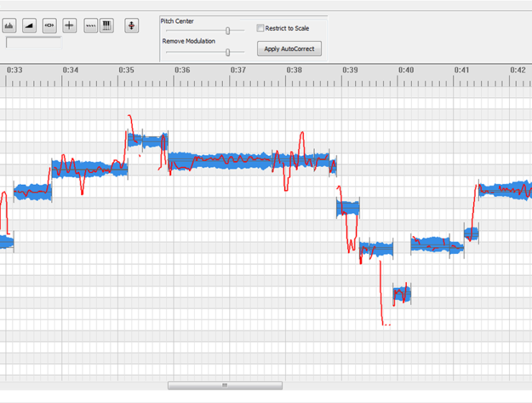This screenshot has width=532, height=403.
Task: Click the empty text field below toolbar icons
Action: 34,42
